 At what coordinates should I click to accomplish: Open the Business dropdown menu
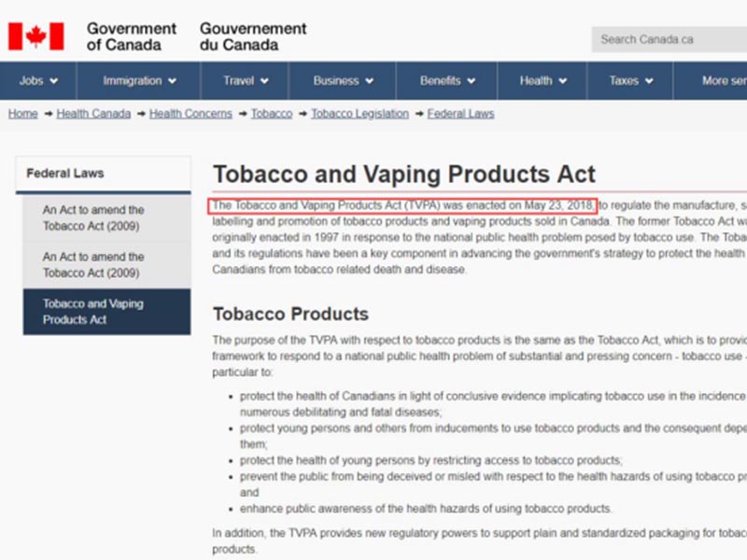click(341, 81)
